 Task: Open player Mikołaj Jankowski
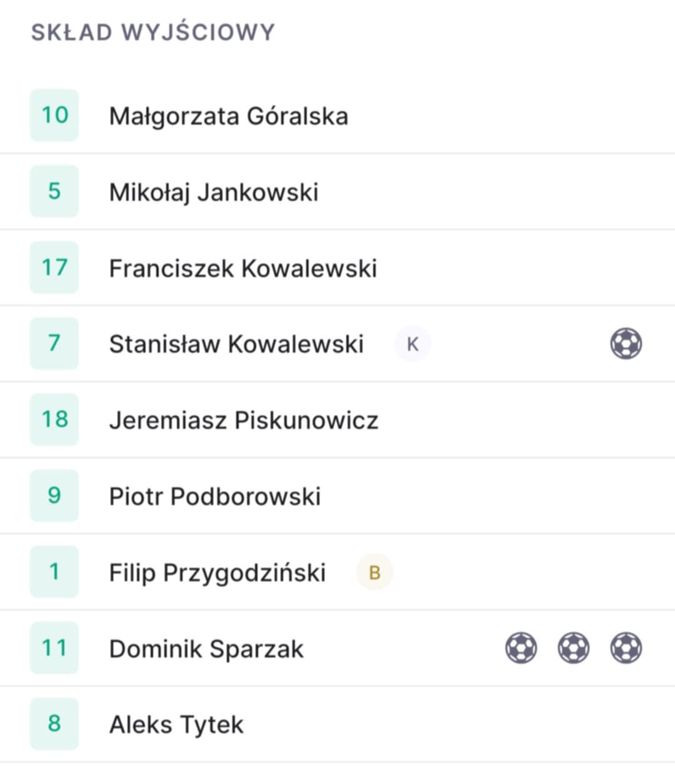click(337, 192)
